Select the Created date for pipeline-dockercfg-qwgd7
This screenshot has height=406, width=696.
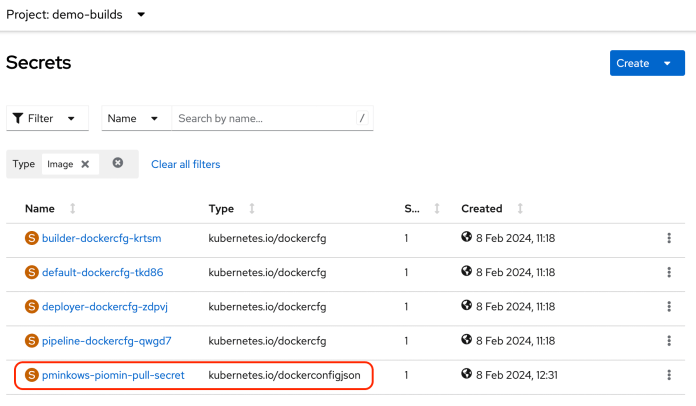point(515,341)
